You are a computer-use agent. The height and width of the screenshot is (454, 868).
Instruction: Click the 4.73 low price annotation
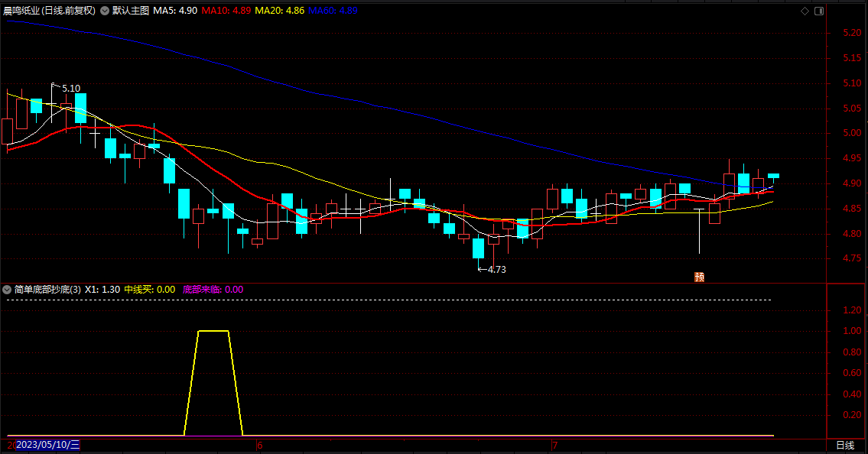pyautogui.click(x=496, y=270)
